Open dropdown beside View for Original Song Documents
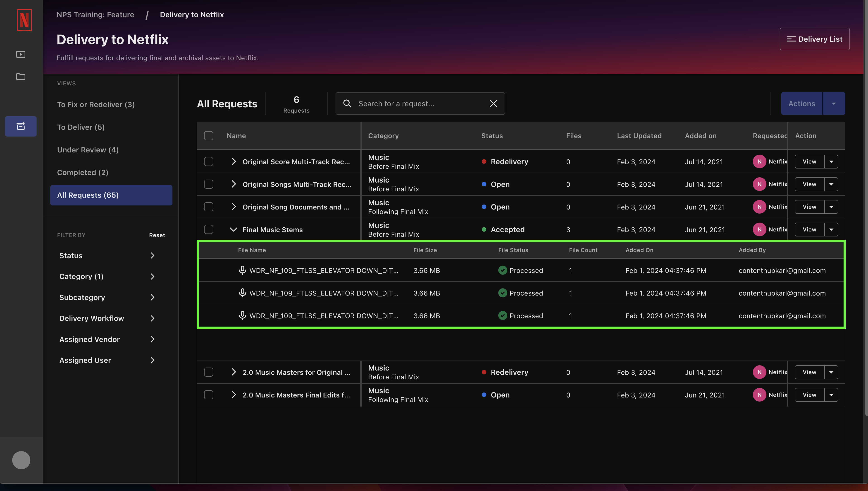The width and height of the screenshot is (868, 491). click(831, 207)
